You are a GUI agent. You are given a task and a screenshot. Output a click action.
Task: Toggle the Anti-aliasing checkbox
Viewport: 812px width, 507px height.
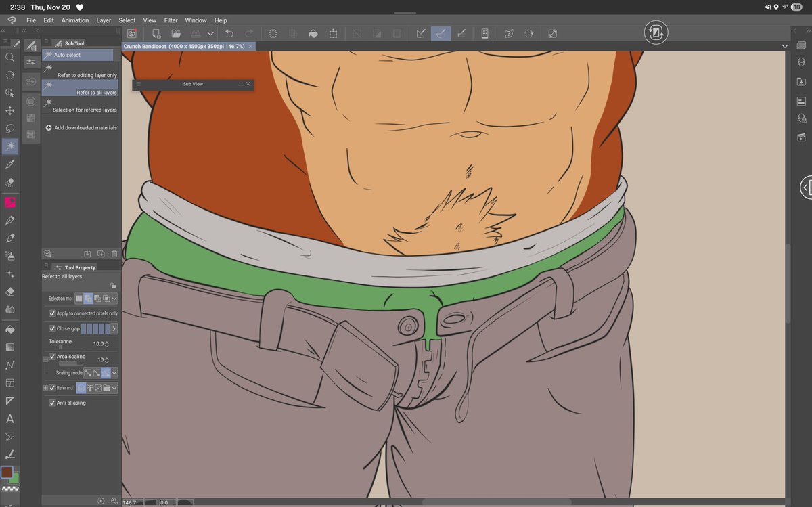tap(52, 403)
